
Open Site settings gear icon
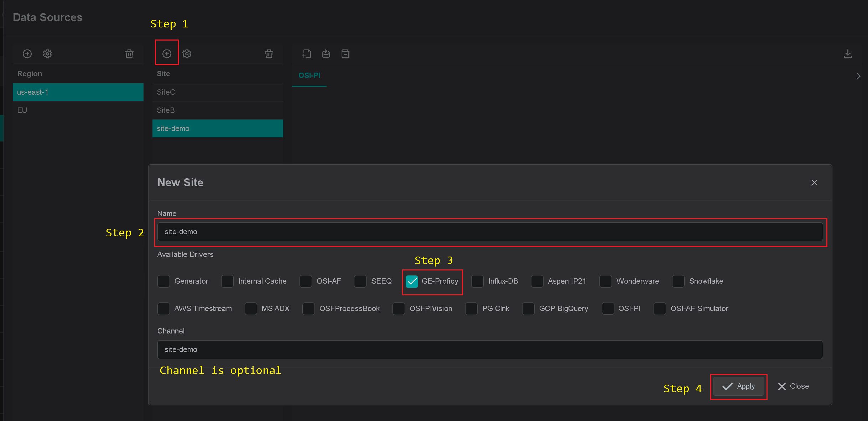pyautogui.click(x=187, y=54)
